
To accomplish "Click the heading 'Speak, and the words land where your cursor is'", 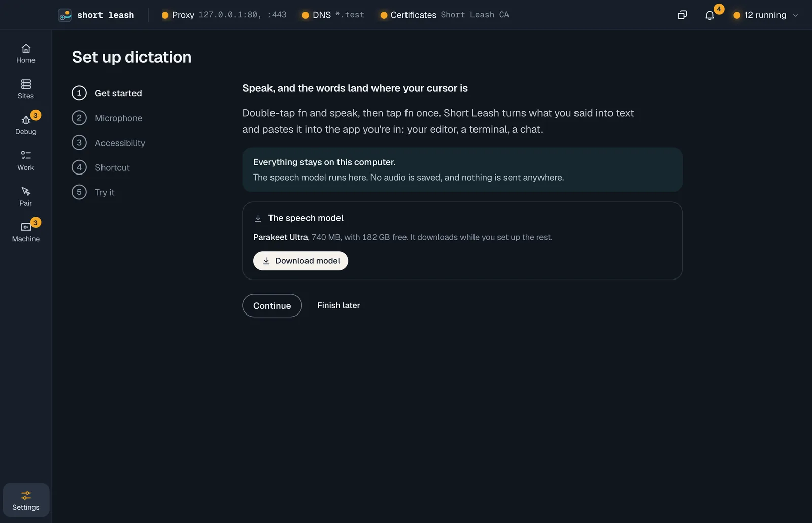I will tap(355, 88).
